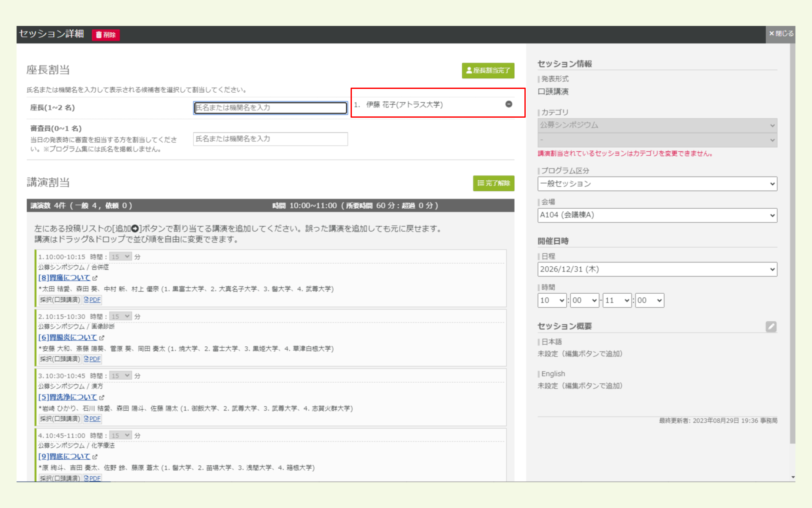This screenshot has height=508, width=812.
Task: Click the external link icon beside 胃底について
Action: pos(94,456)
